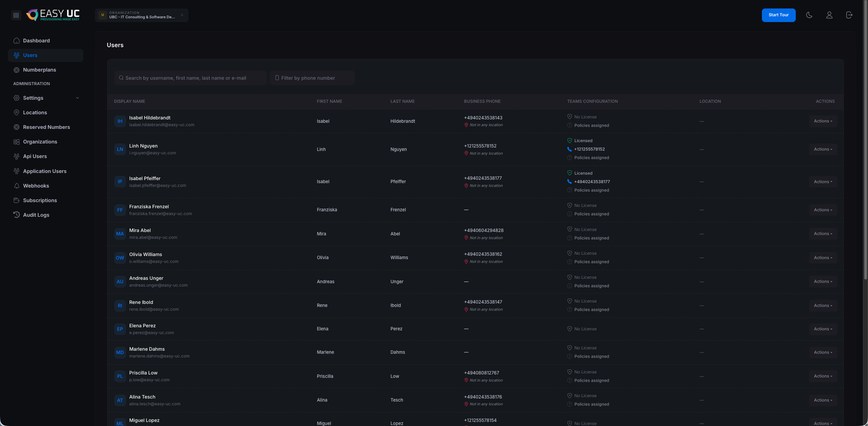Click the Audit Logs history icon
Screen dimensions: 868x426
tap(16, 215)
